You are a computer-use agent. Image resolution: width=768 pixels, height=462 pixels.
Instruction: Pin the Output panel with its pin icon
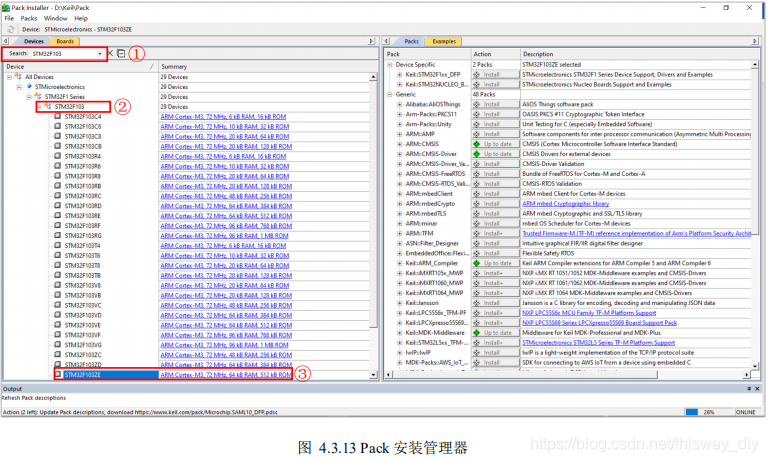[x=749, y=389]
